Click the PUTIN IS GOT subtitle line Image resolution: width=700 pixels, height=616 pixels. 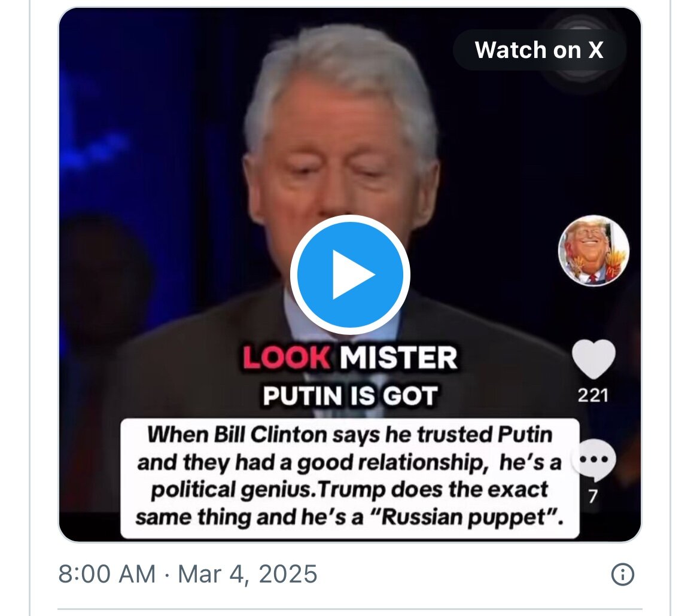(x=350, y=396)
